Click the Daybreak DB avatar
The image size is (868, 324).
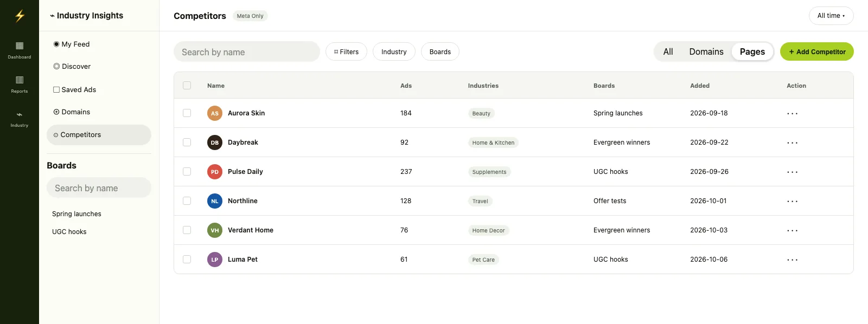(215, 142)
